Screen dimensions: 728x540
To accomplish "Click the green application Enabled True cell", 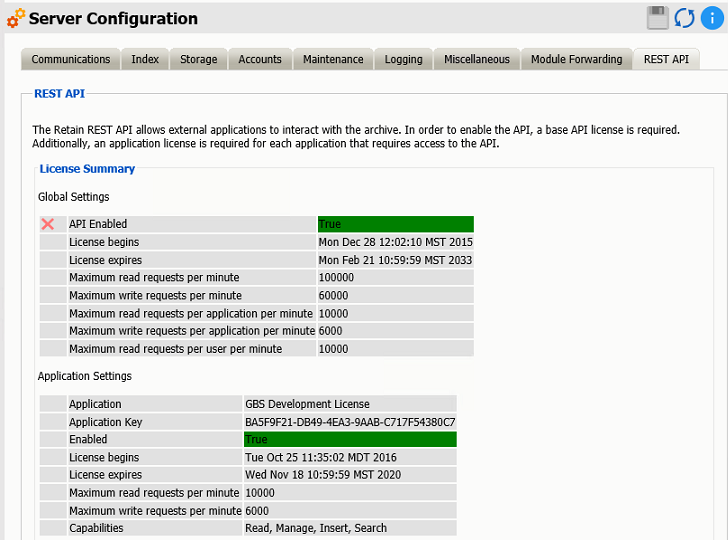I will 350,440.
